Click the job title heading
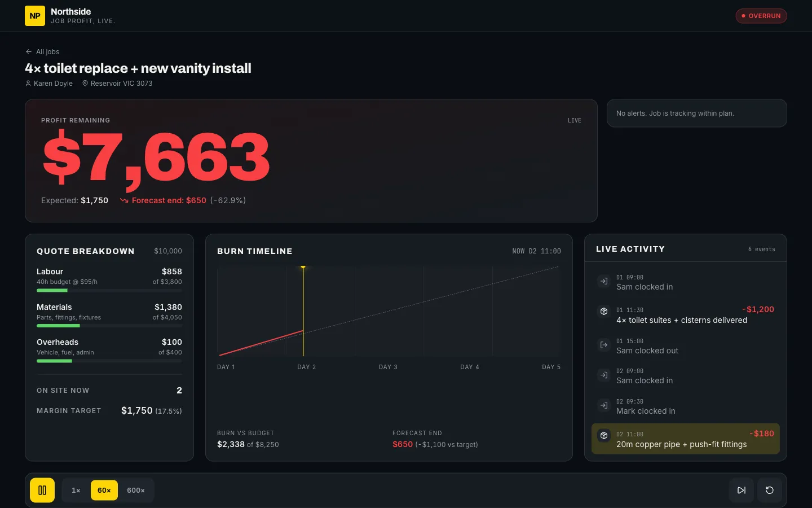This screenshot has width=812, height=508. 138,68
